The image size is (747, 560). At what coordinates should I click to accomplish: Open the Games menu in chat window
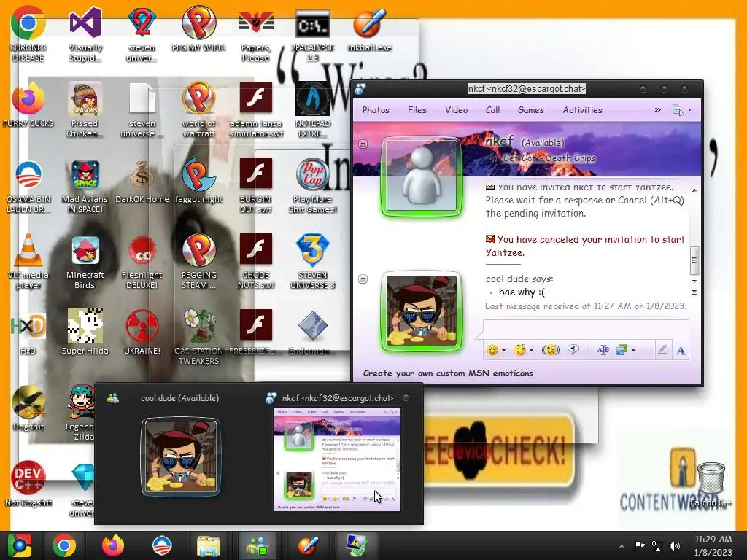tap(531, 110)
